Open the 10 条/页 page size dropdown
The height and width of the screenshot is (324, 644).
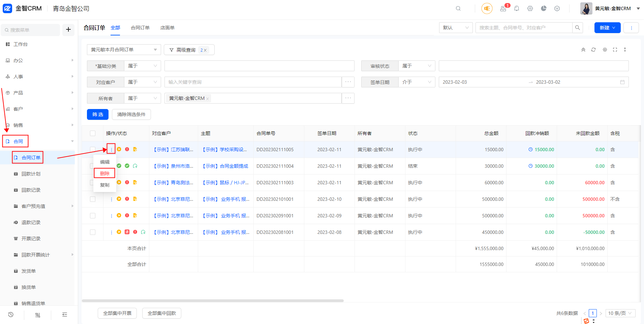620,313
